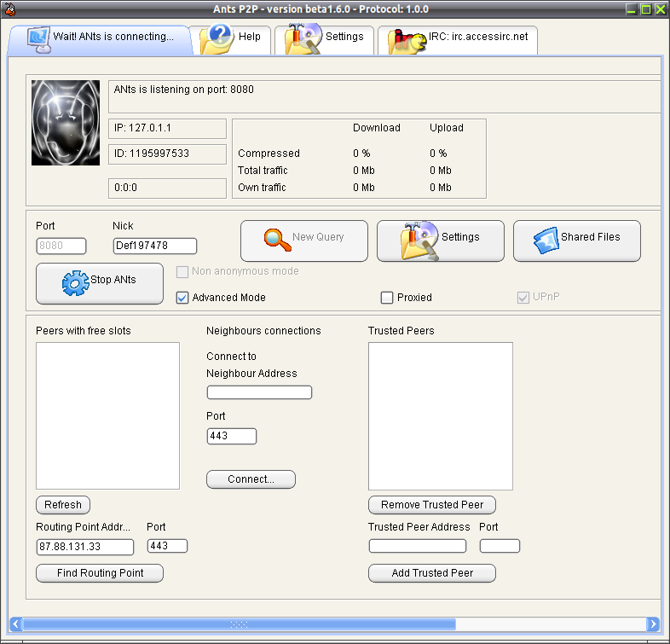This screenshot has height=644, width=670.
Task: Click the Port field showing 8080
Action: pyautogui.click(x=61, y=246)
